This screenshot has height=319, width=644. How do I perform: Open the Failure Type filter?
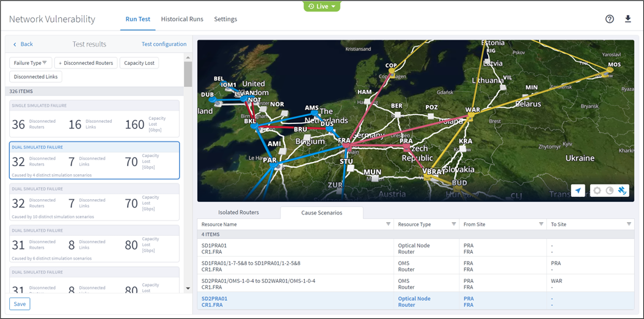pyautogui.click(x=31, y=63)
